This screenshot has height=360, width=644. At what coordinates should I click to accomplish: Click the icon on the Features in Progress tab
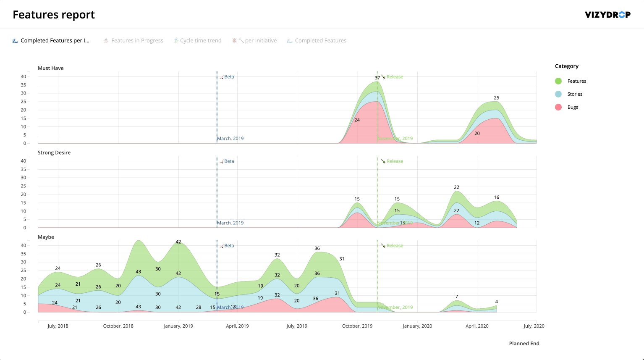[106, 40]
